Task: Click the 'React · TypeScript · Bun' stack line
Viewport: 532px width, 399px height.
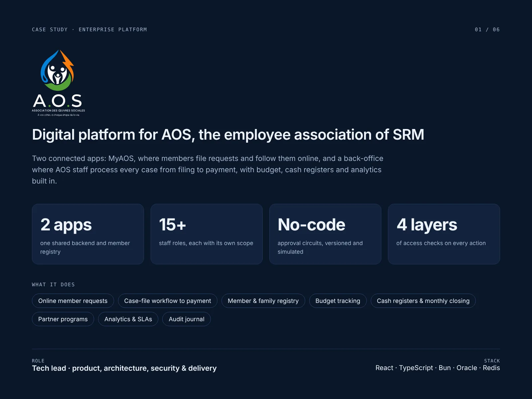Action: click(438, 368)
